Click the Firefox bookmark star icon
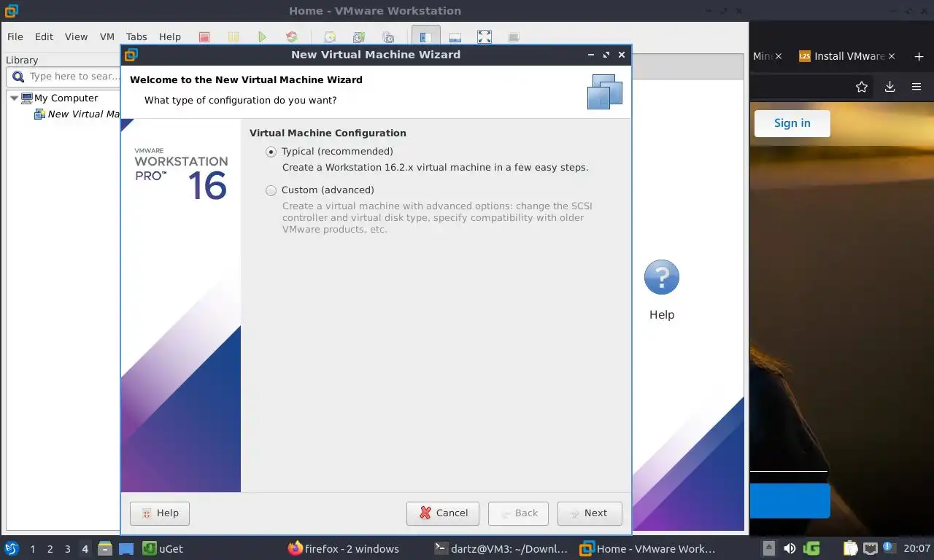The image size is (934, 560). pyautogui.click(x=862, y=87)
